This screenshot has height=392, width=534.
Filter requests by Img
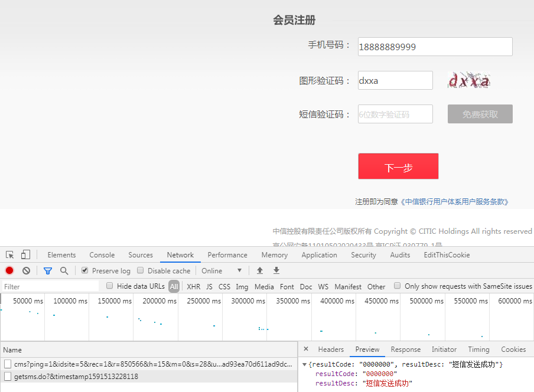(242, 286)
